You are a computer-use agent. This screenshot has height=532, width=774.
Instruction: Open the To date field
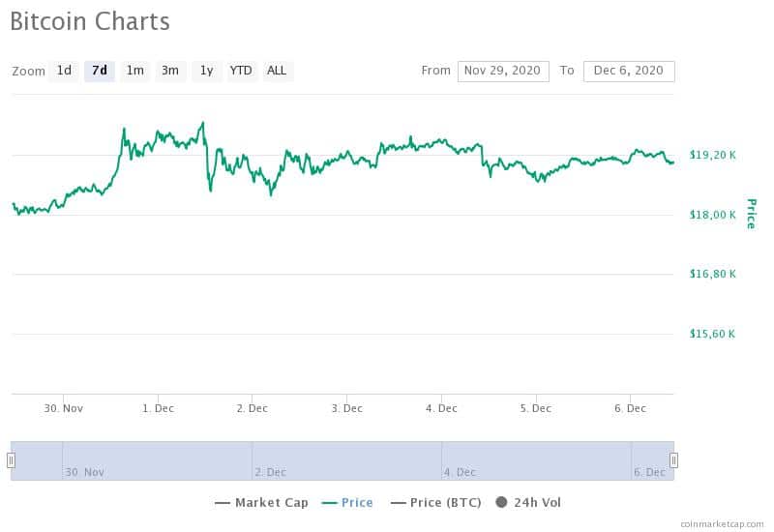[x=629, y=71]
